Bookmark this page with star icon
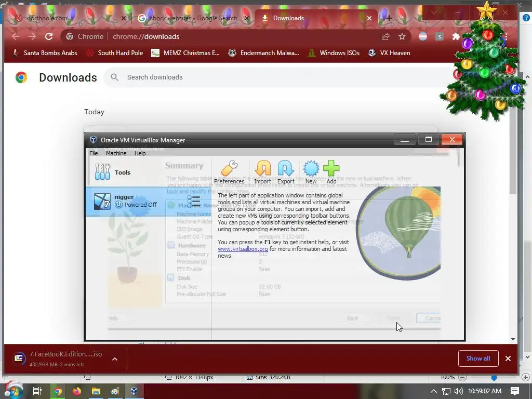532x399 pixels. (402, 37)
